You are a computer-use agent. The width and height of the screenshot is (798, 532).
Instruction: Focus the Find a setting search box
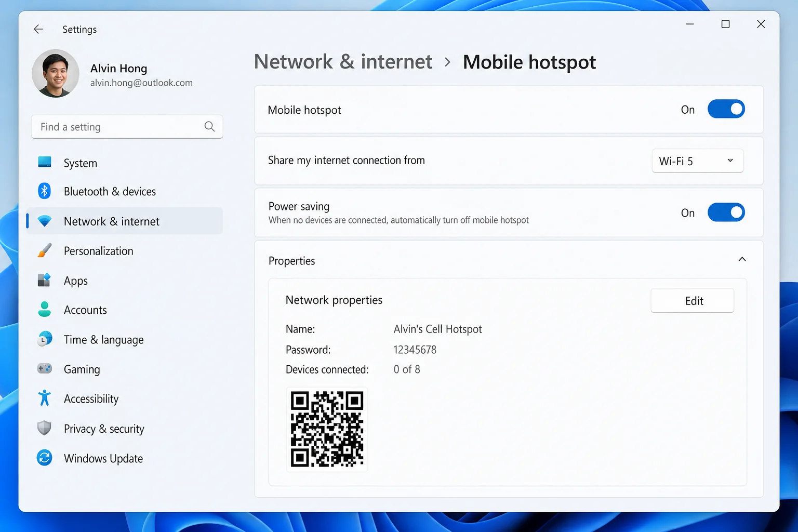(127, 126)
